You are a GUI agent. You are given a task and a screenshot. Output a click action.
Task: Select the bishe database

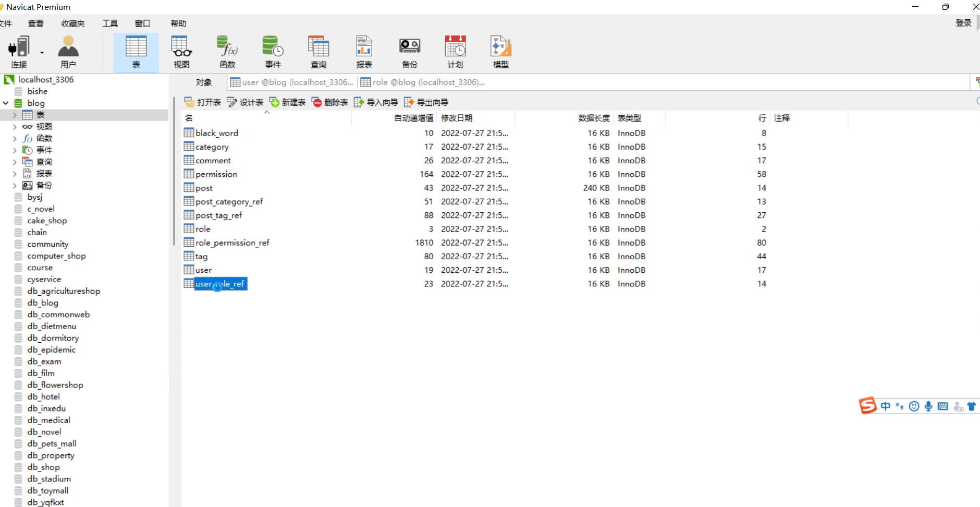click(x=37, y=91)
